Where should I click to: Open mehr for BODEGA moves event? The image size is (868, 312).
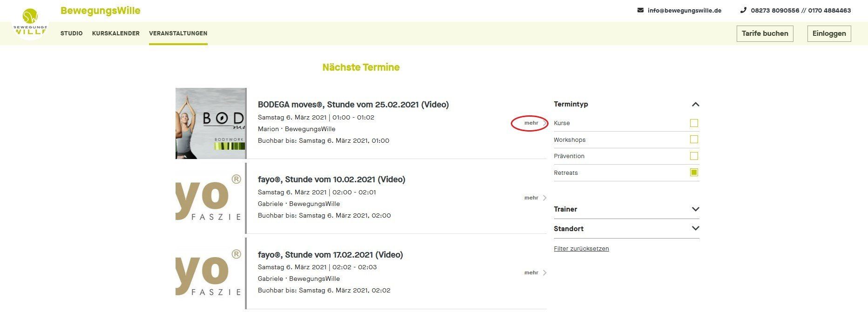(531, 123)
